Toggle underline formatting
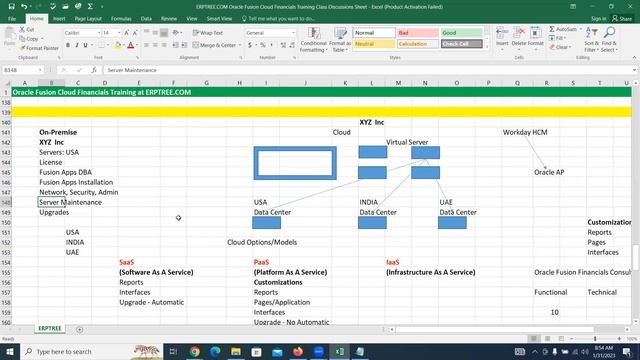The height and width of the screenshot is (360, 640). pos(85,45)
